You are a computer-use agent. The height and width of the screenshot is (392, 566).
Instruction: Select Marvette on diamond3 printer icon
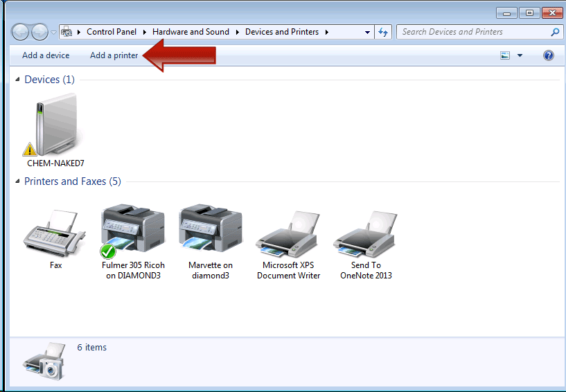(211, 228)
